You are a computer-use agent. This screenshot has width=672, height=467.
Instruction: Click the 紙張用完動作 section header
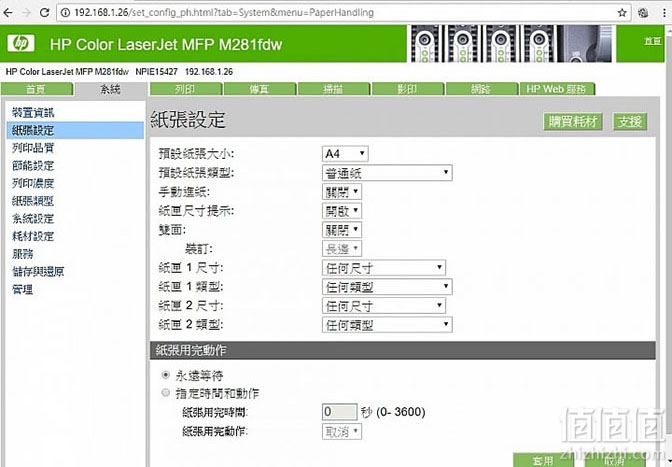[403, 350]
